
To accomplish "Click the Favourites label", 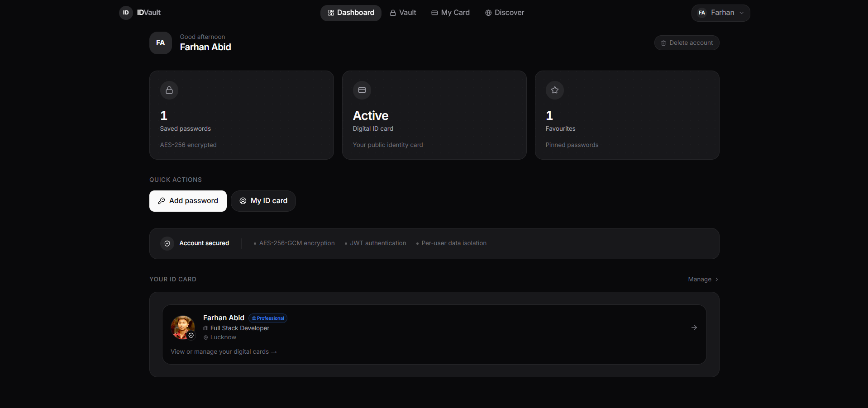I will pos(560,128).
